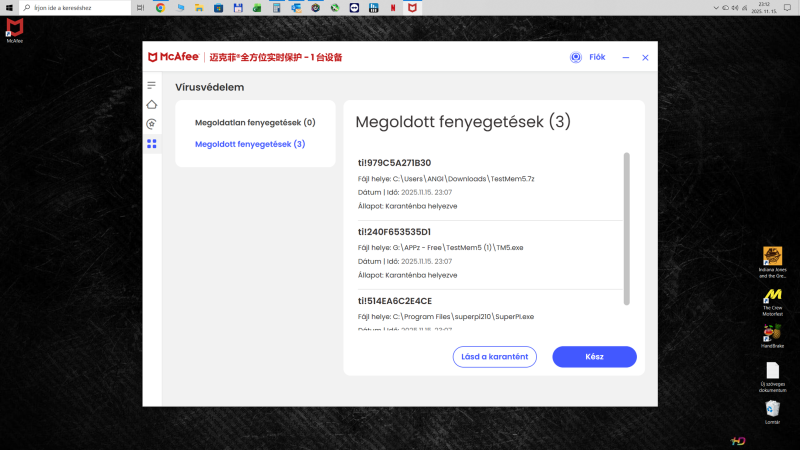The width and height of the screenshot is (800, 450).
Task: Open the McAfee hamburger menu icon
Action: pos(152,85)
